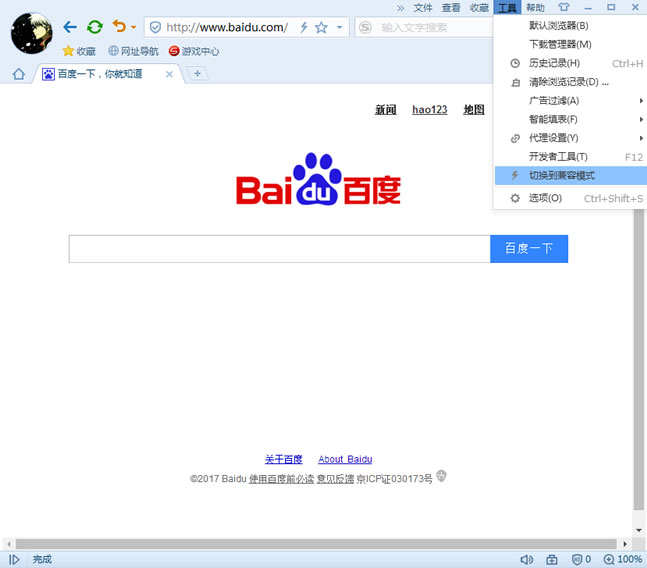647x568 pixels.
Task: Open dropdown next to orange undo icon
Action: [x=133, y=28]
